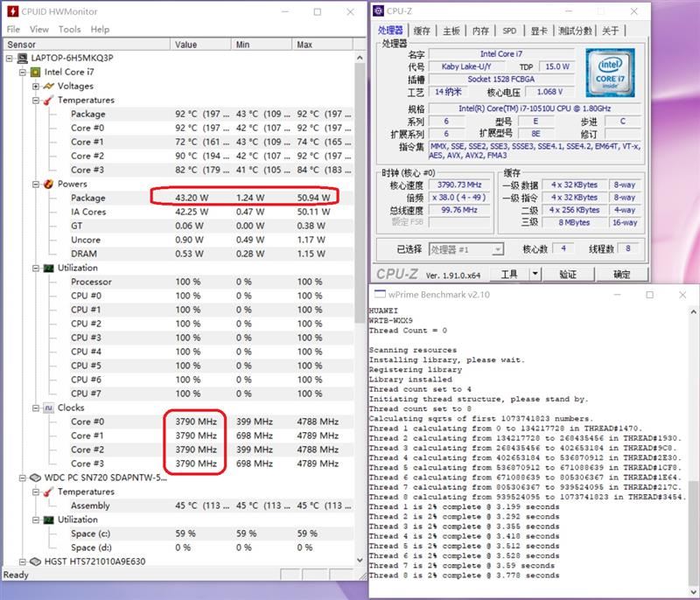Screen dimensions: 700x600
Task: Expand the Voltages tree node
Action: [x=36, y=86]
